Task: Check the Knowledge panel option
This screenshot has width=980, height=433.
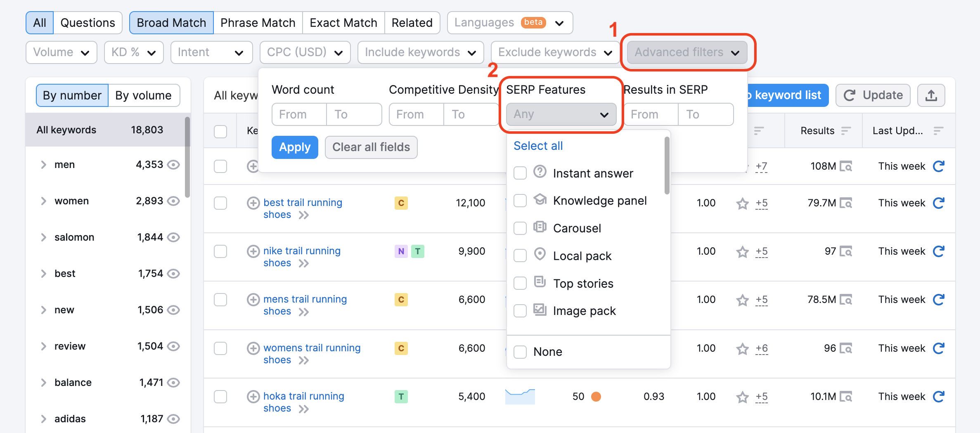Action: 520,201
